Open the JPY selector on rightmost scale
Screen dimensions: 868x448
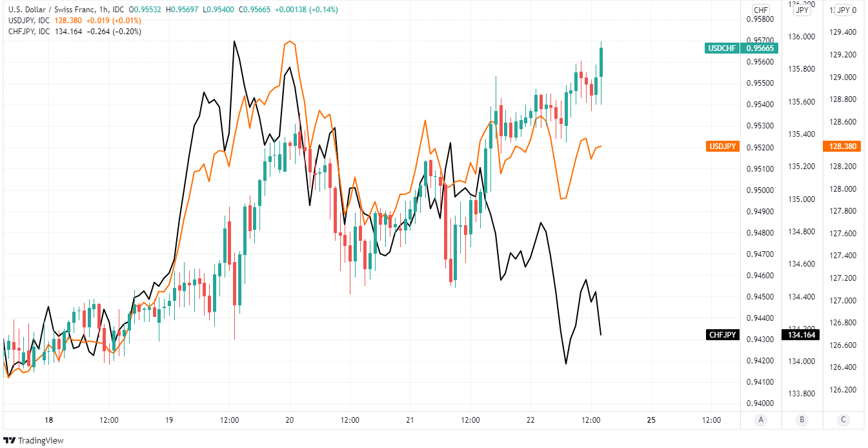(x=843, y=10)
